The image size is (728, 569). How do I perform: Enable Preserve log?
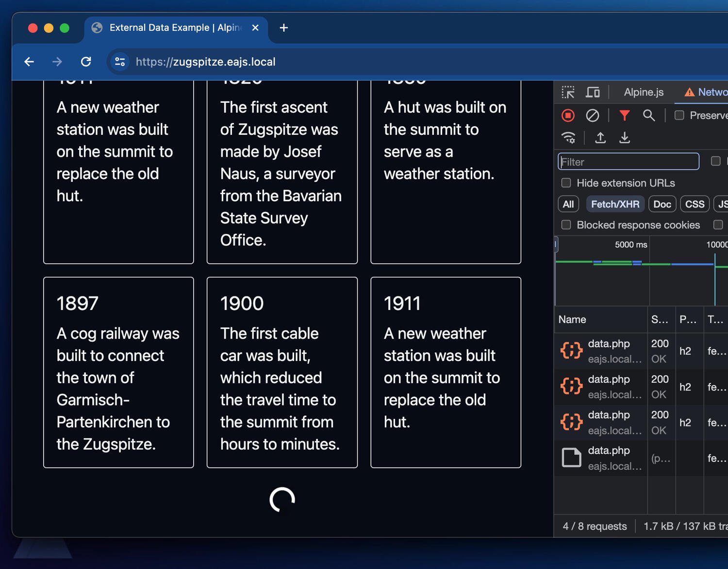tap(679, 115)
